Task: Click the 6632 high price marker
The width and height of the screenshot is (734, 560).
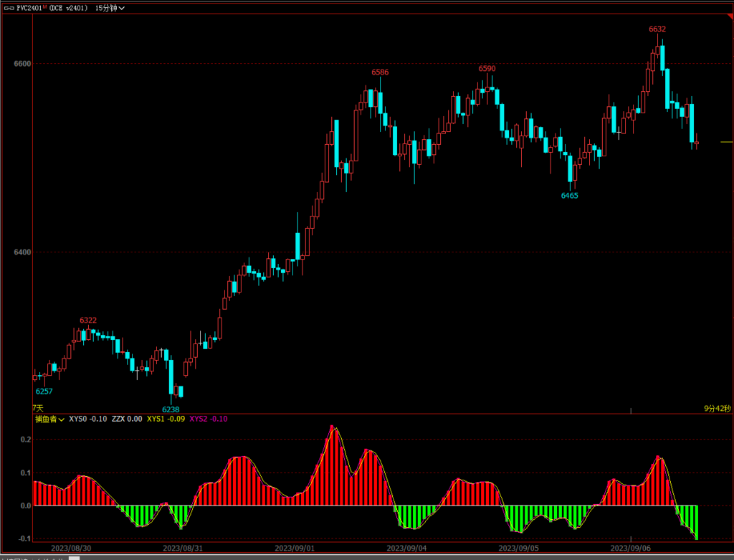Action: coord(657,29)
